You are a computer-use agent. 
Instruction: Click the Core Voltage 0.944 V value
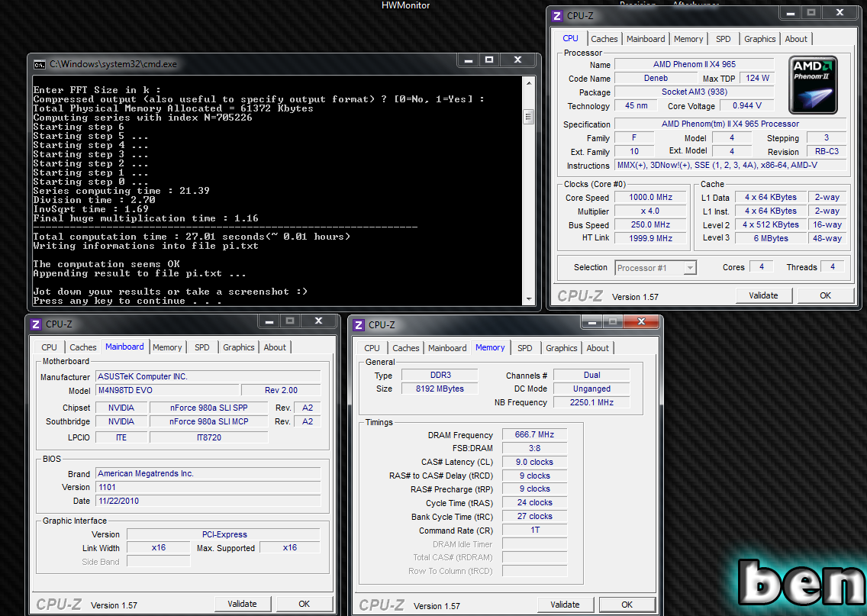(747, 105)
